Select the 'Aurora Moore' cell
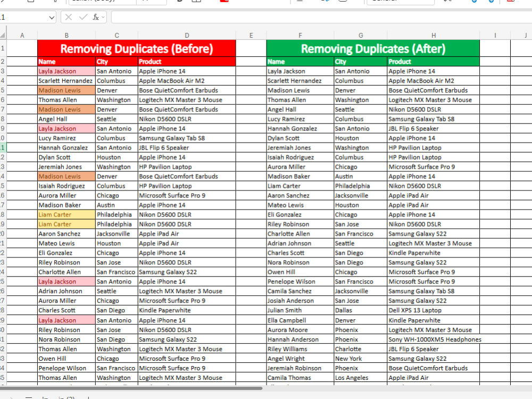 pyautogui.click(x=300, y=330)
